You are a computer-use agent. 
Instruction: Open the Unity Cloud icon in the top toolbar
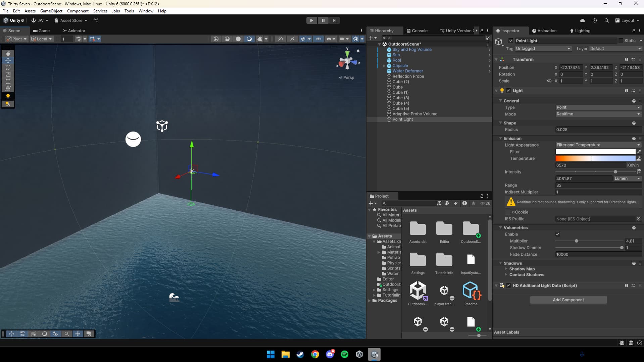tap(582, 20)
